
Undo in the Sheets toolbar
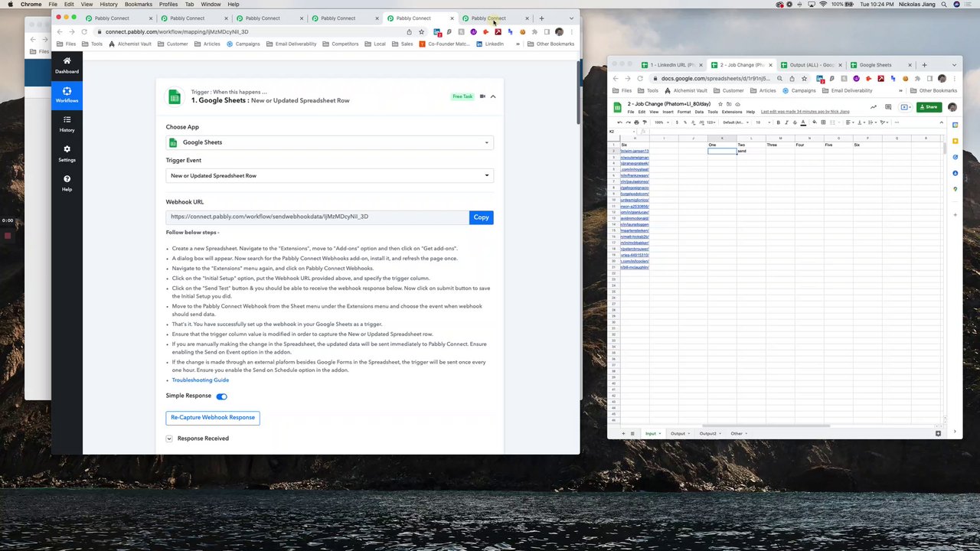[x=621, y=122]
